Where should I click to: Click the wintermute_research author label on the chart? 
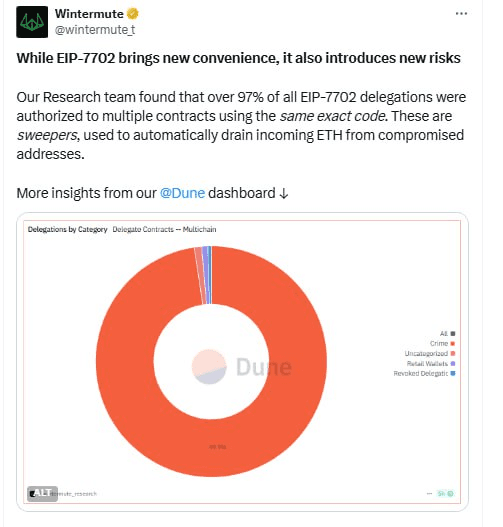73,494
